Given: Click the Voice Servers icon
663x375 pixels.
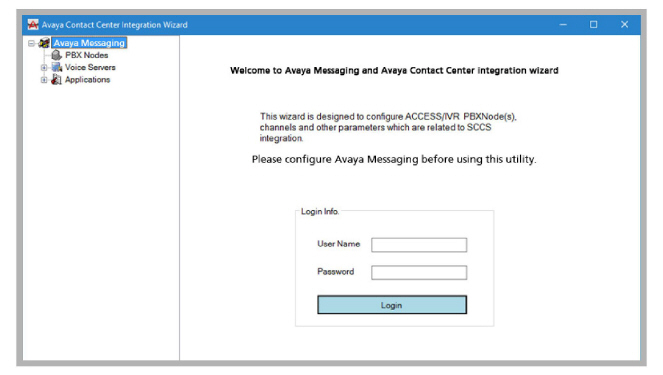Looking at the screenshot, I should point(57,67).
